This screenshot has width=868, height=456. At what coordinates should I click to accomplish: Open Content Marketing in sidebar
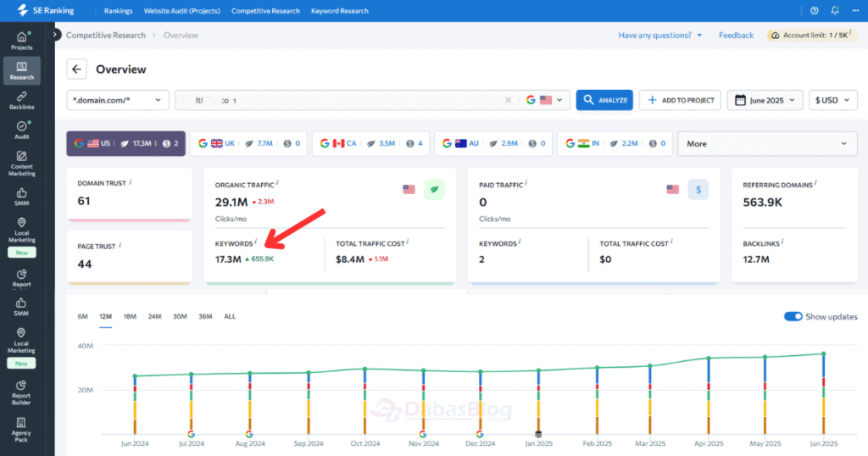tap(21, 164)
